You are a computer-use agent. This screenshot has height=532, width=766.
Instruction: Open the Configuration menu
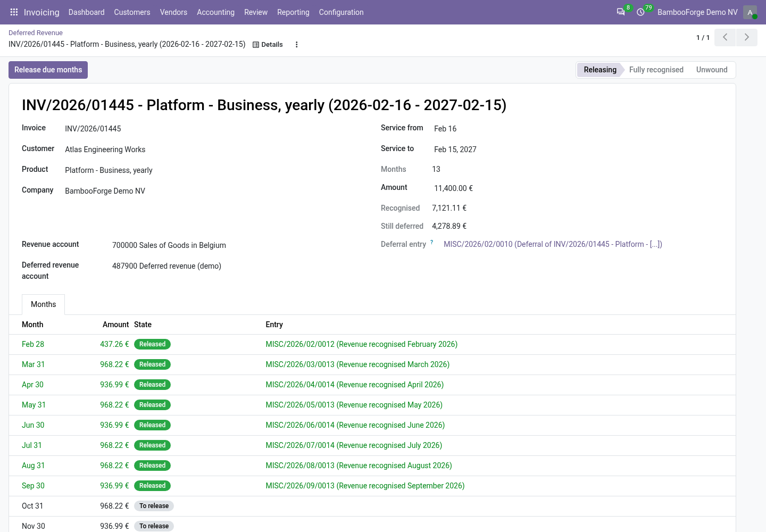tap(341, 12)
